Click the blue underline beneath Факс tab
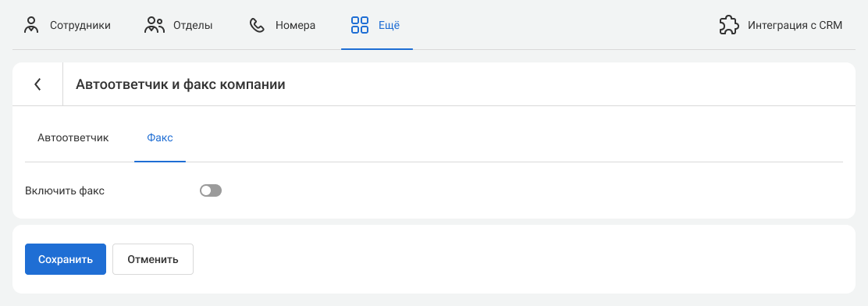Viewport: 868px width, 306px height. 160,161
